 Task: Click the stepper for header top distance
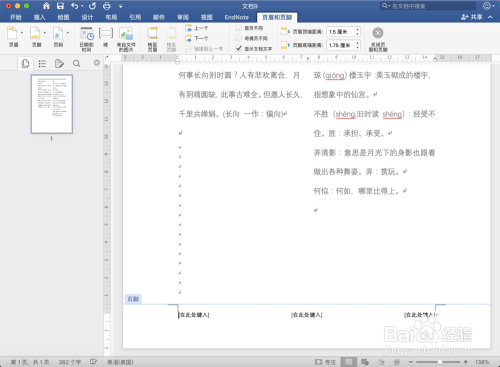tap(357, 32)
